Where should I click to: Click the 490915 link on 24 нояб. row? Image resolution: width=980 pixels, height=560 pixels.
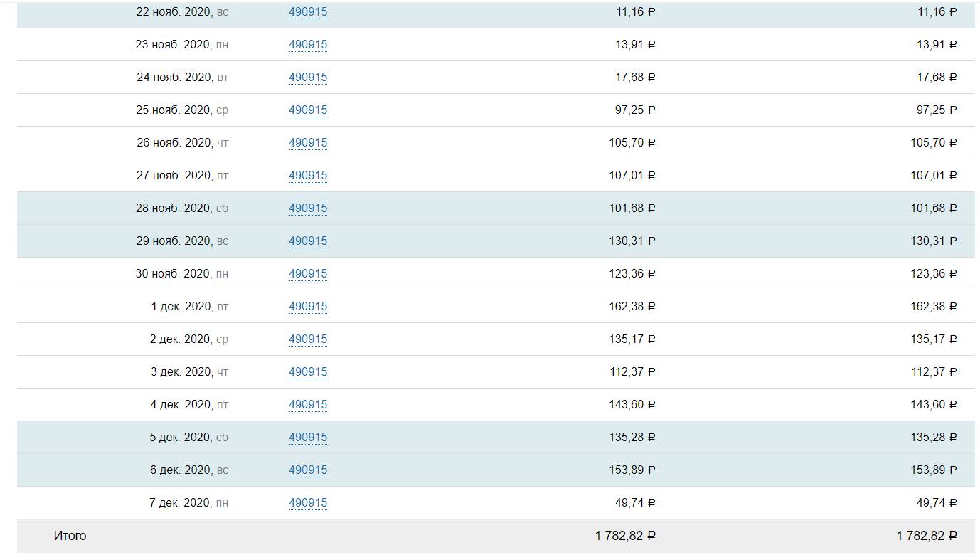[308, 78]
